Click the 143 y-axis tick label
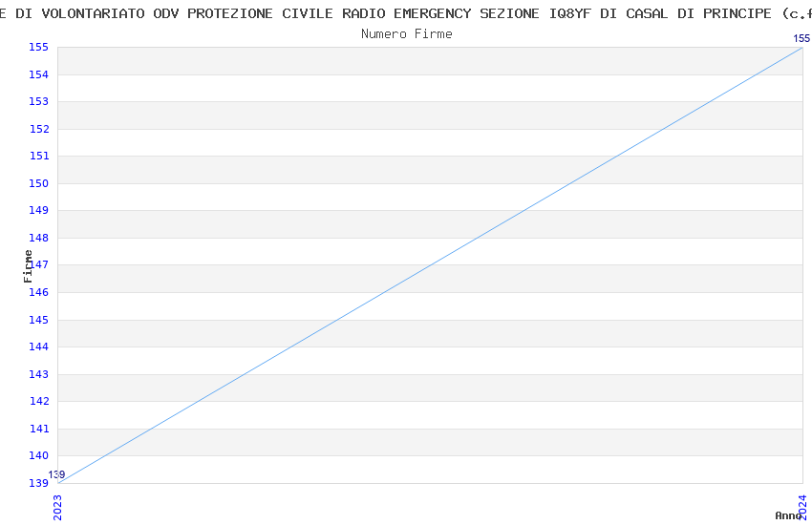The width and height of the screenshot is (812, 525). [x=39, y=374]
